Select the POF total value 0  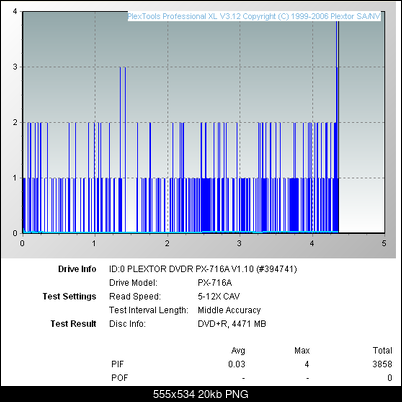[x=390, y=378]
